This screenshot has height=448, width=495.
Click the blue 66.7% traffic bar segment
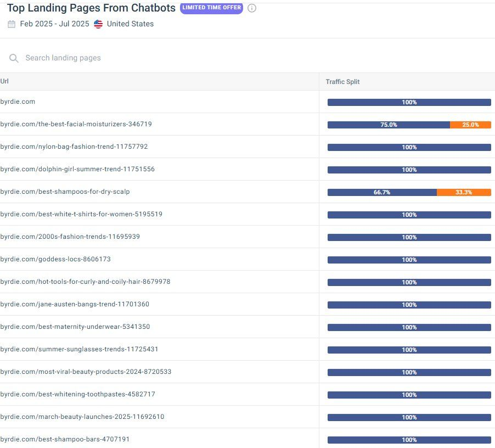pyautogui.click(x=382, y=192)
